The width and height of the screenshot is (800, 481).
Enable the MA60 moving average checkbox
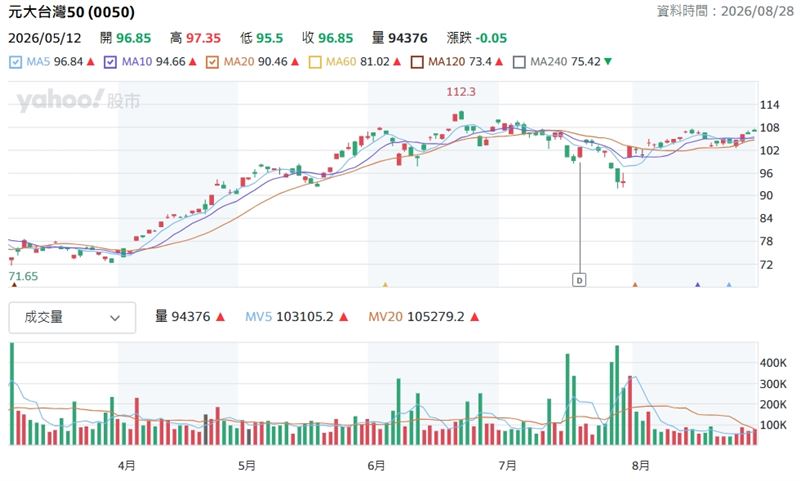click(x=315, y=62)
